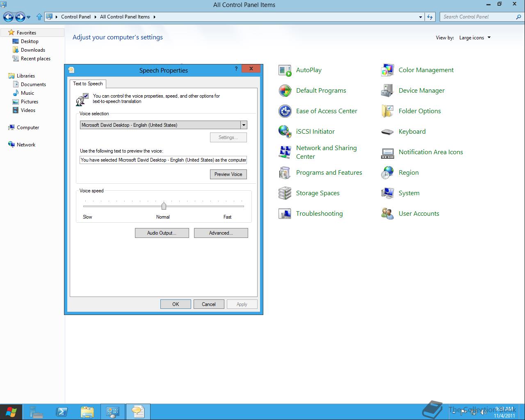
Task: Select Downloads in navigation pane
Action: [x=33, y=50]
